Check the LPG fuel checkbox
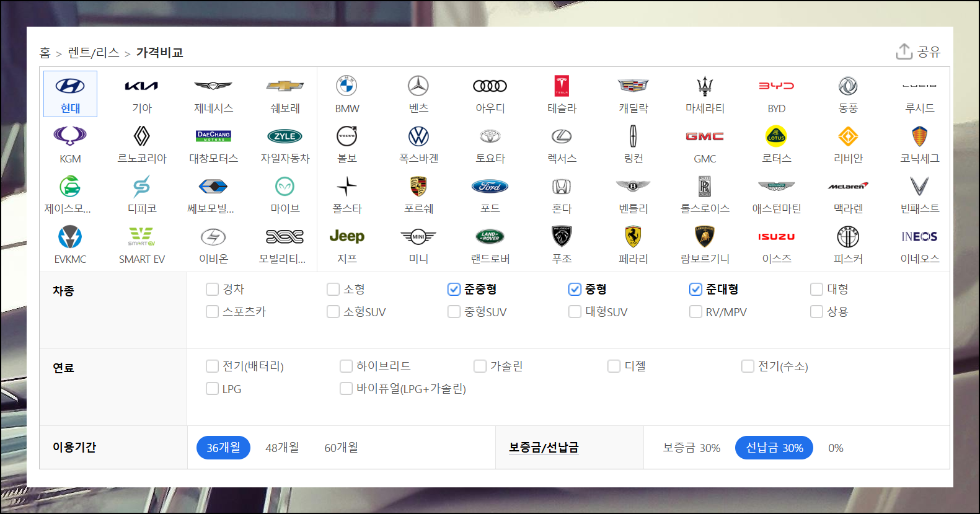This screenshot has width=980, height=514. (x=212, y=388)
